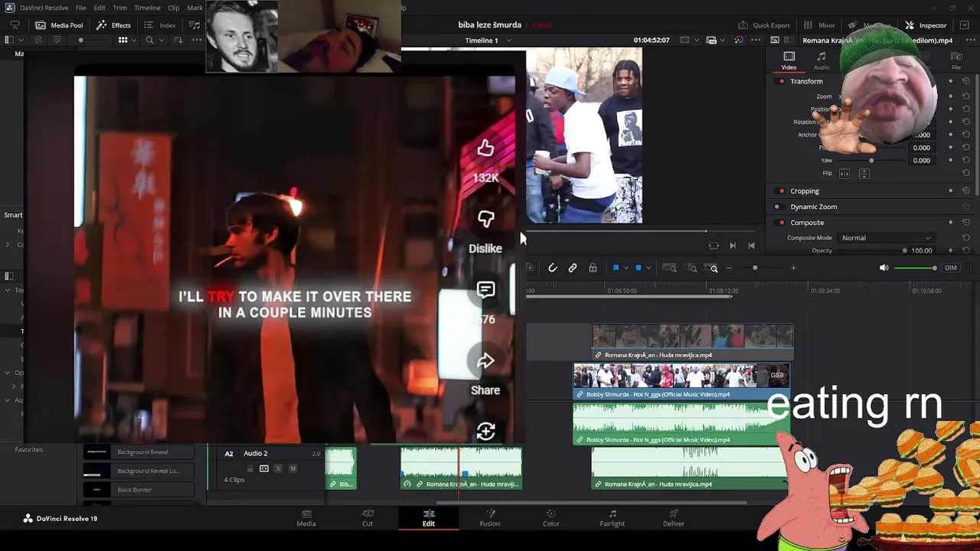Zoom out timeline with minus icon

pyautogui.click(x=729, y=268)
